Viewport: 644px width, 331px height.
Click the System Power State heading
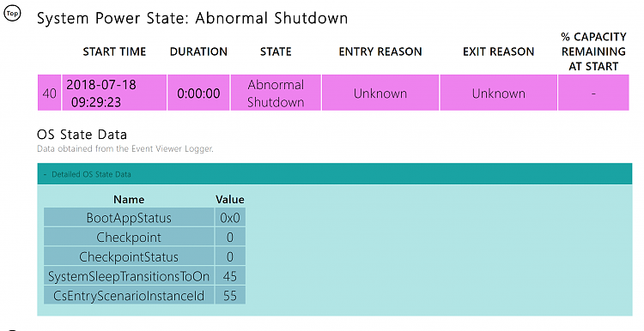click(x=192, y=19)
